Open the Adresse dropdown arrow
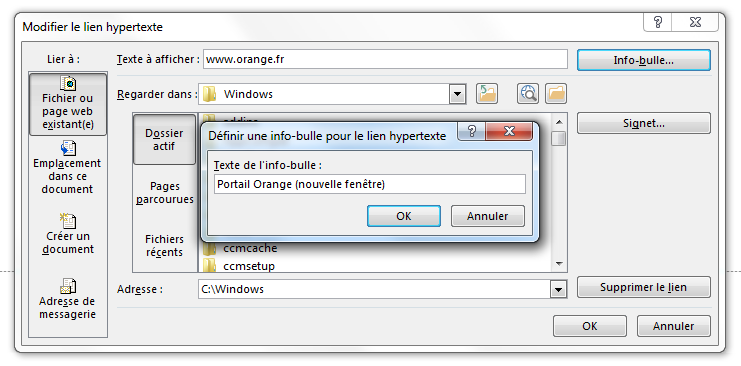Image resolution: width=741 pixels, height=366 pixels. coord(558,289)
